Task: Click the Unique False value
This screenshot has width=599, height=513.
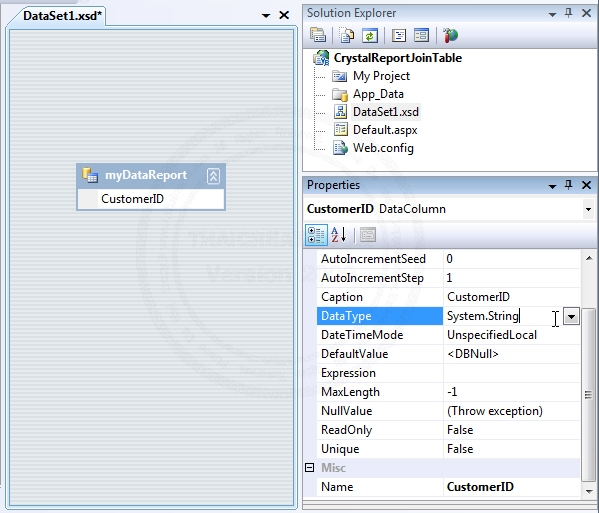Action: click(512, 449)
